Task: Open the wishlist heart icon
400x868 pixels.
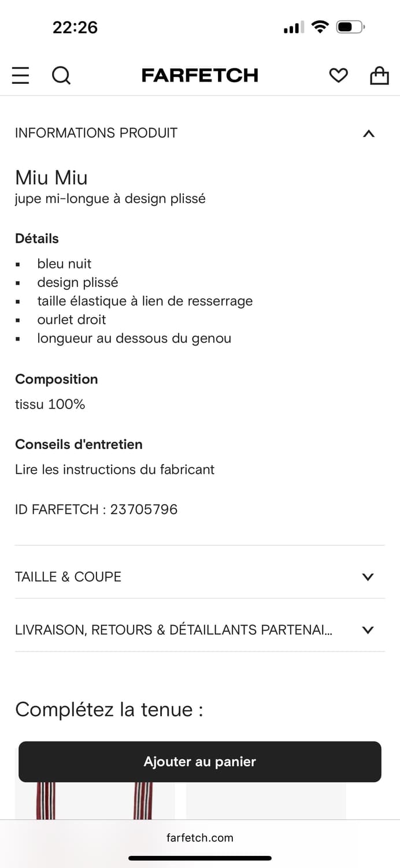Action: 338,75
